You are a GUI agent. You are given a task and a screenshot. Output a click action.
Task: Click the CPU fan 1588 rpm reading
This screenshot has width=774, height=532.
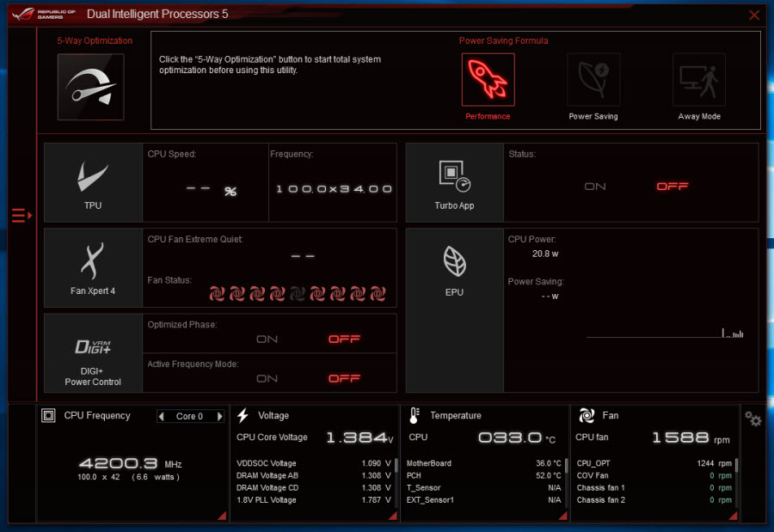pyautogui.click(x=691, y=437)
